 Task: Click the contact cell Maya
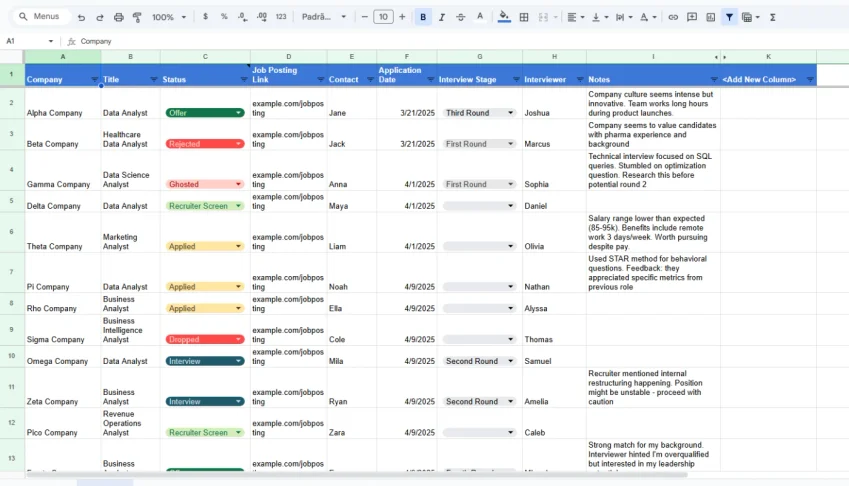pos(351,201)
